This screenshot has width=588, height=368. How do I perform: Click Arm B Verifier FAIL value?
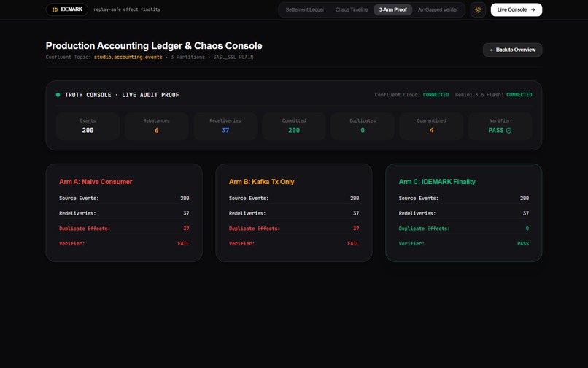pyautogui.click(x=353, y=243)
